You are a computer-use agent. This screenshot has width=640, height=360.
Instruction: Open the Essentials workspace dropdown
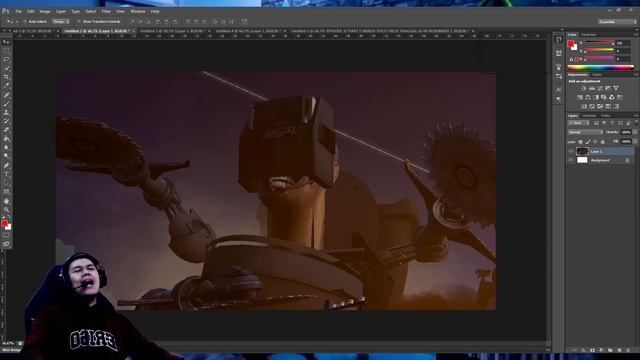pyautogui.click(x=618, y=22)
